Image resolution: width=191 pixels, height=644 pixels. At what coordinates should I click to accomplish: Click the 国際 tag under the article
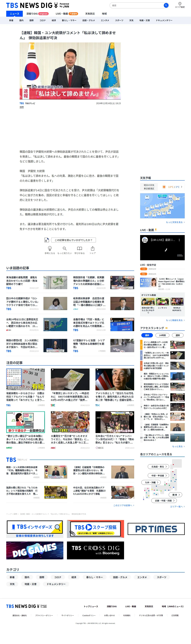[x=22, y=107]
